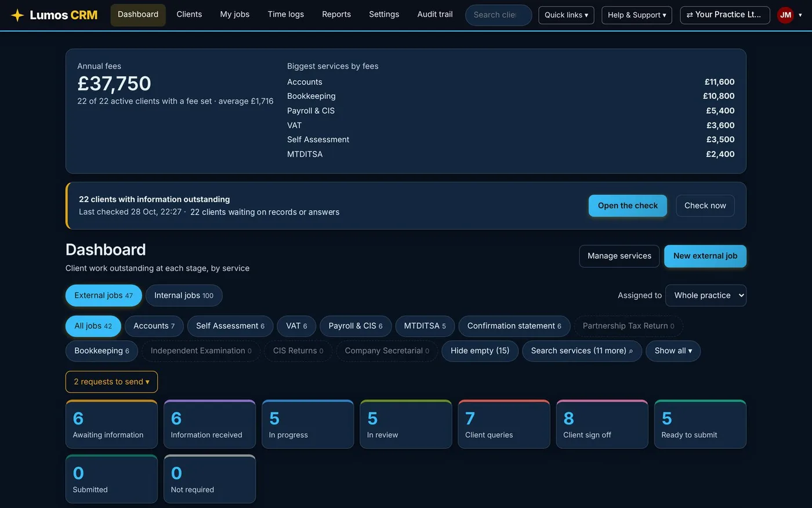812x508 pixels.
Task: Go to the Clients page
Action: tap(189, 15)
